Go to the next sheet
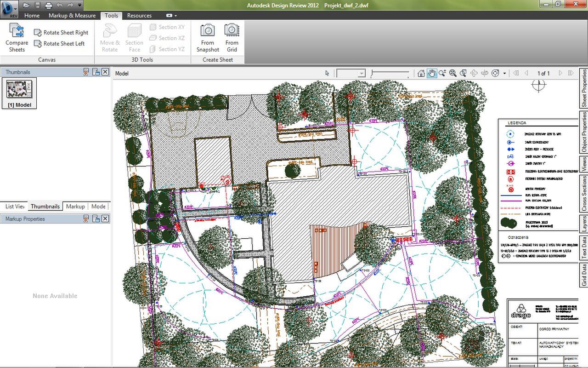This screenshot has height=368, width=588. (560, 73)
